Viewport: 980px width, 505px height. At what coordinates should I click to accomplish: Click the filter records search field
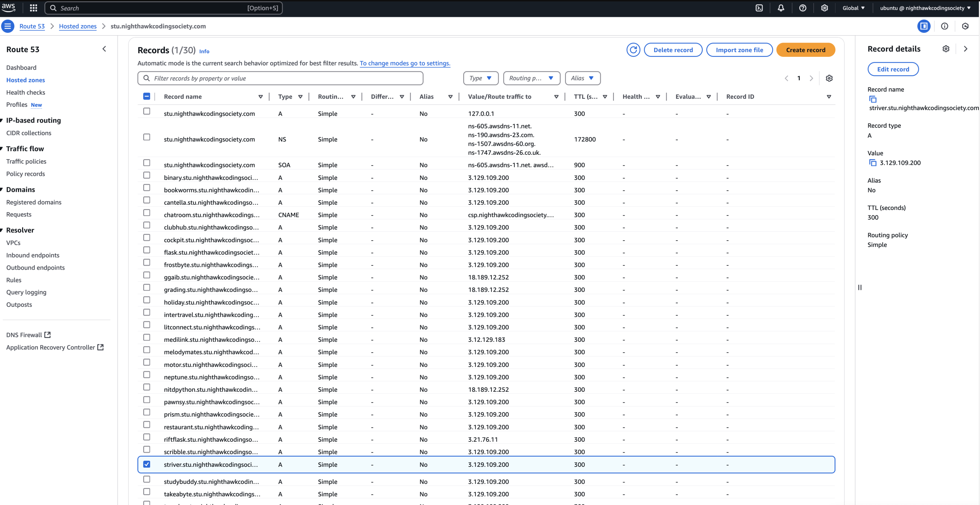pyautogui.click(x=280, y=78)
